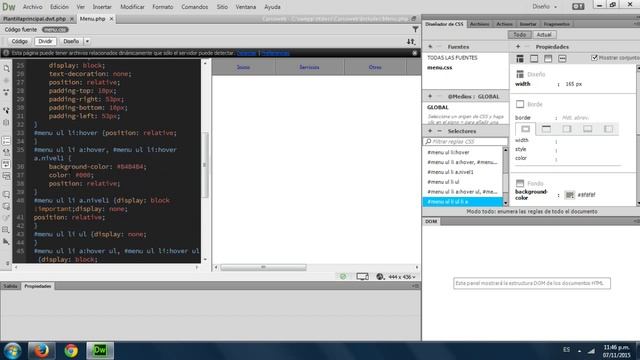The width and height of the screenshot is (640, 360).
Task: Jump to Background category icon in Propiedades
Action: click(x=548, y=59)
